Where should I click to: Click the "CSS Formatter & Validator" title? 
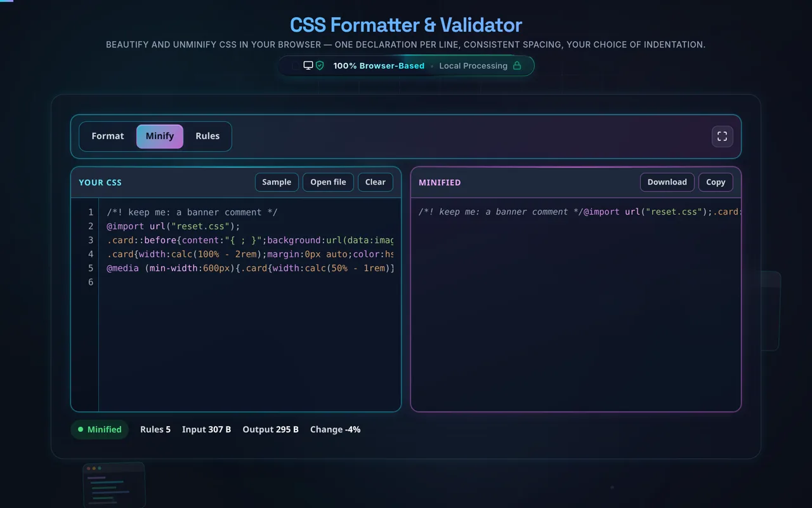point(406,25)
